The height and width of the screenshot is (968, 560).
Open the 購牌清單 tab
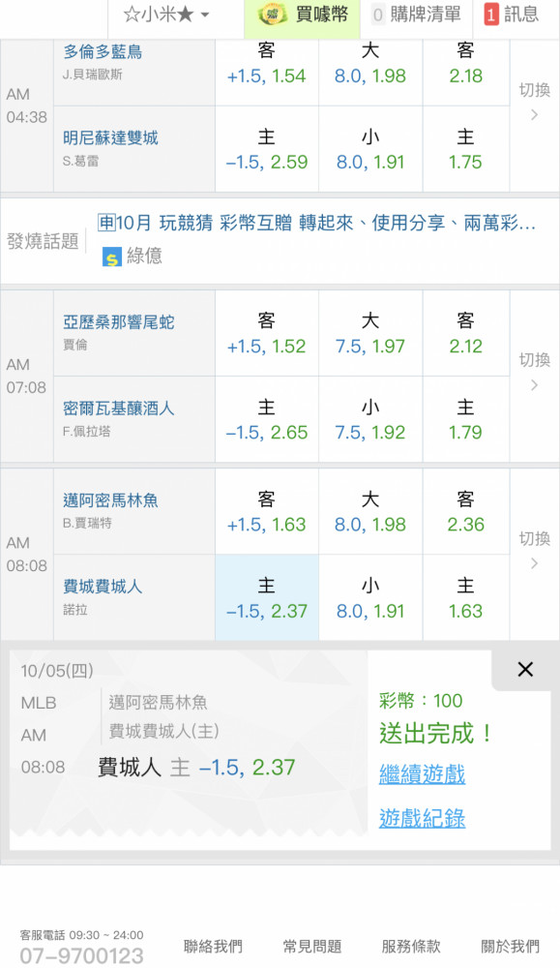[x=416, y=15]
